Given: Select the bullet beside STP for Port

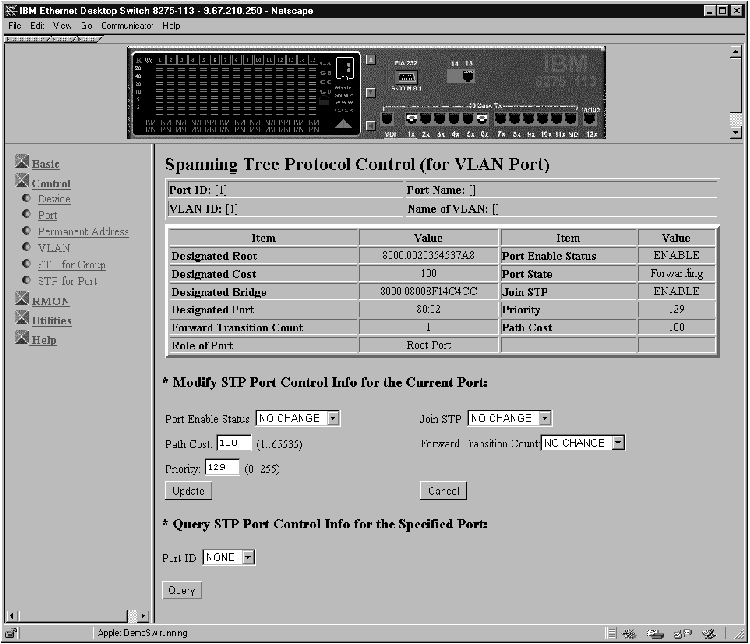Looking at the screenshot, I should coord(27,281).
